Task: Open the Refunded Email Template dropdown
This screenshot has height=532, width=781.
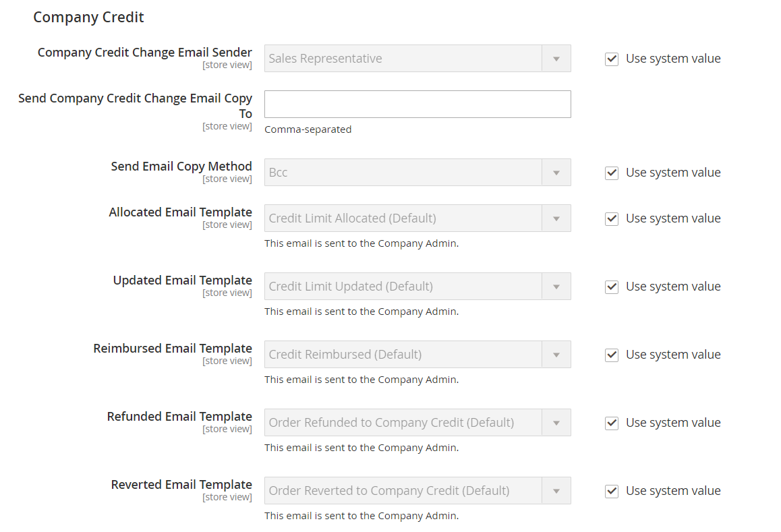Action: click(417, 423)
